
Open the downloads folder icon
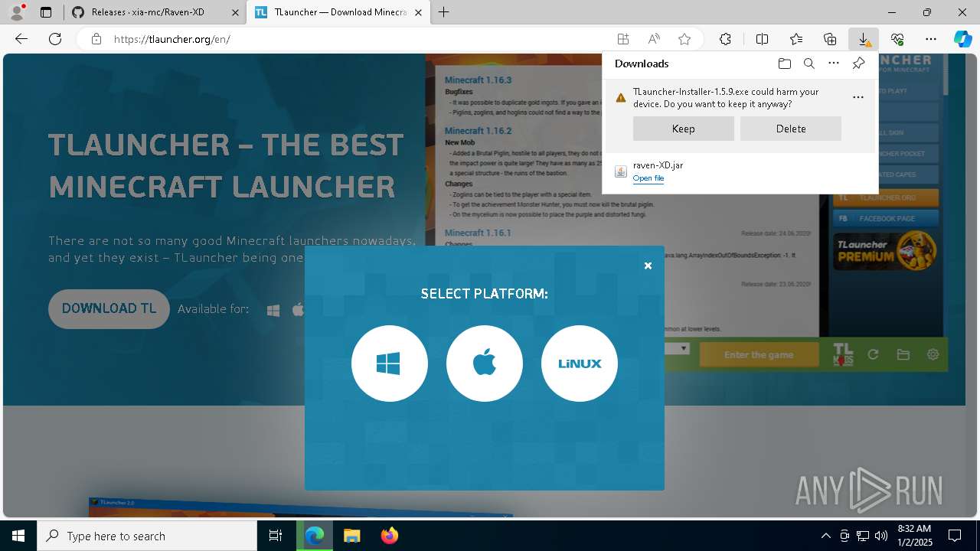click(784, 64)
